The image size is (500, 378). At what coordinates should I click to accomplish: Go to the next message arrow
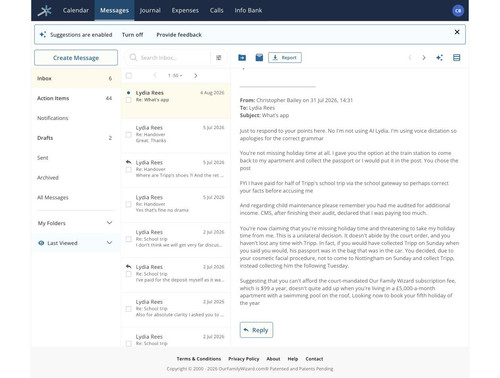pos(424,58)
